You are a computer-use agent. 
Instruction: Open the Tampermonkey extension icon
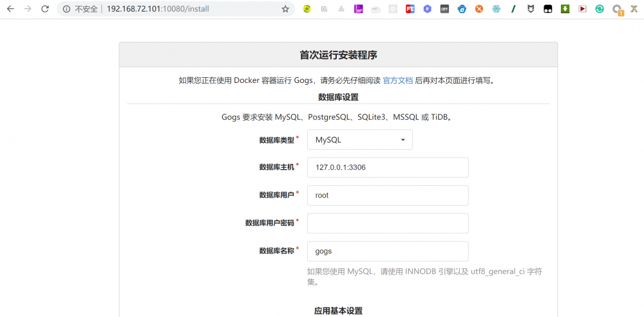coord(548,9)
